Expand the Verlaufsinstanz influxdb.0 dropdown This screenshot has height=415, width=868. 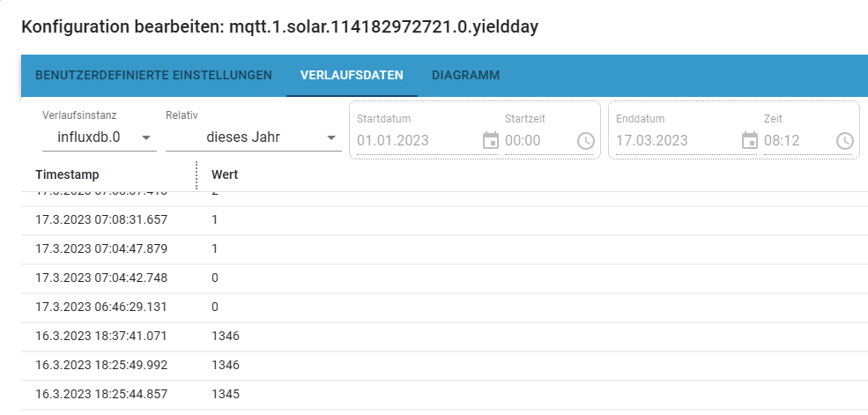(x=99, y=137)
